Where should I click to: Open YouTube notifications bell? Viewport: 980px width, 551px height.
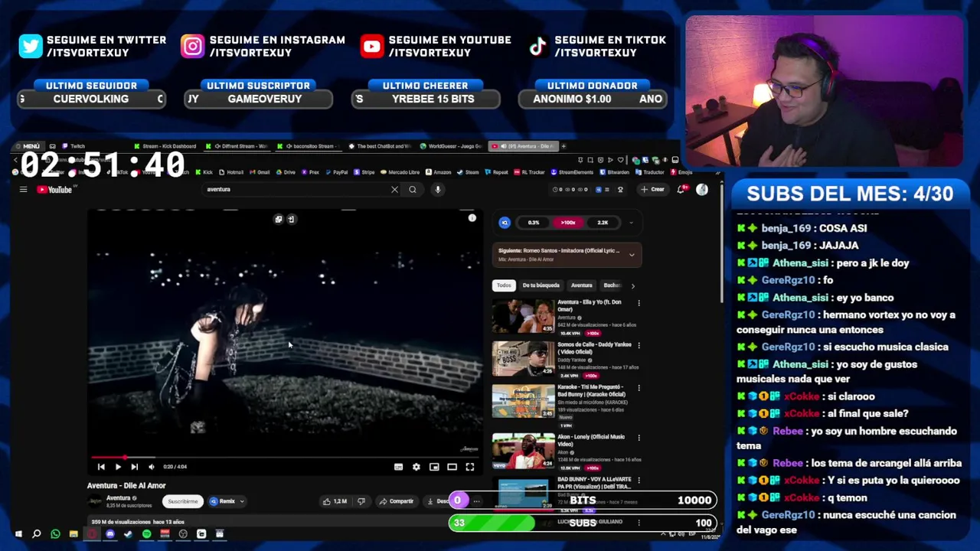coord(680,190)
